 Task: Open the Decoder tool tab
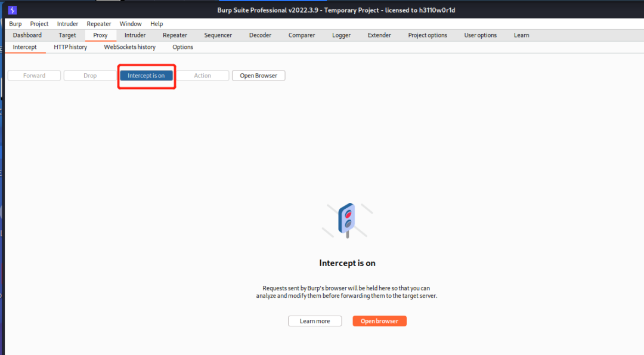(x=260, y=35)
